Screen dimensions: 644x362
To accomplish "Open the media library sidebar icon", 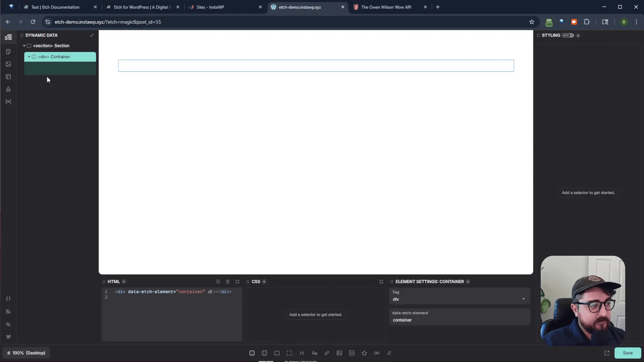I will click(8, 64).
